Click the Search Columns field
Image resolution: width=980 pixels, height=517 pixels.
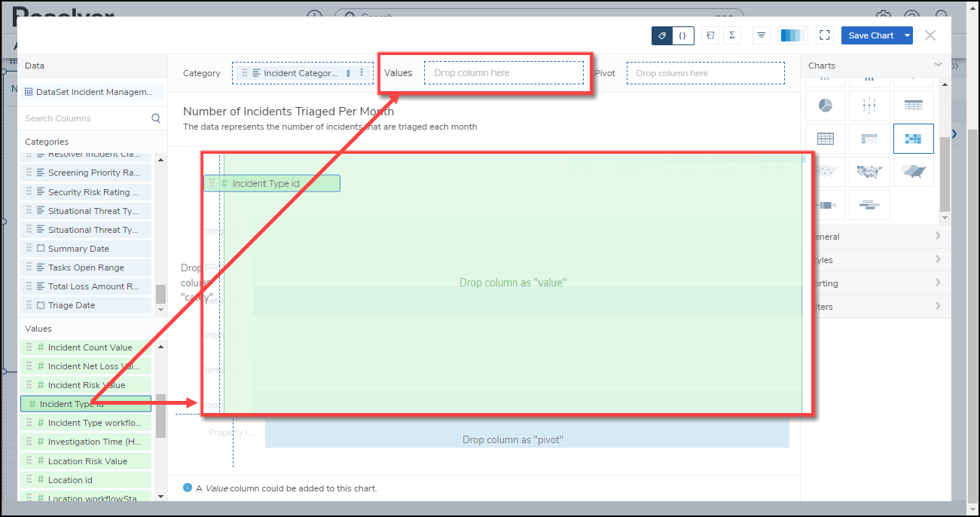point(84,118)
